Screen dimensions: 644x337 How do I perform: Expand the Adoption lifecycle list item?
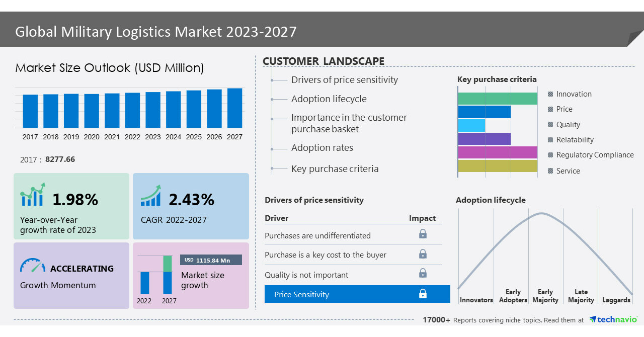coord(329,99)
